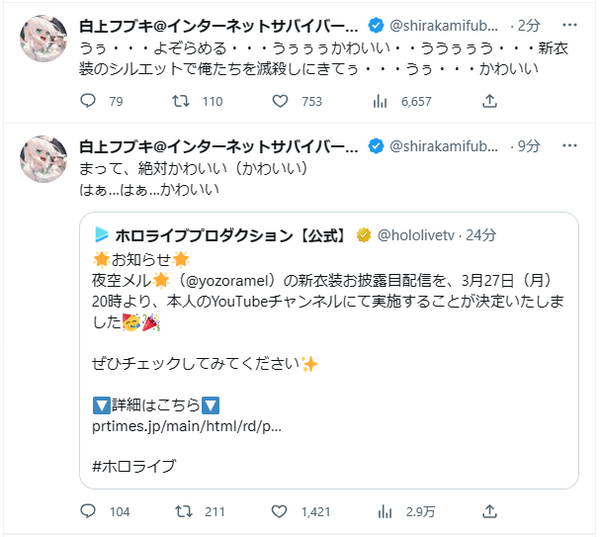The width and height of the screenshot is (600, 537).
Task: Like the first tweet with 753 likes
Action: (281, 100)
